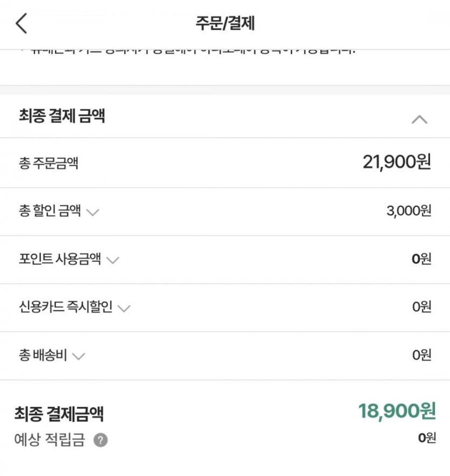Click the 최종 결제 금액 section header
Viewport: 450px width, 476px height.
click(x=62, y=116)
